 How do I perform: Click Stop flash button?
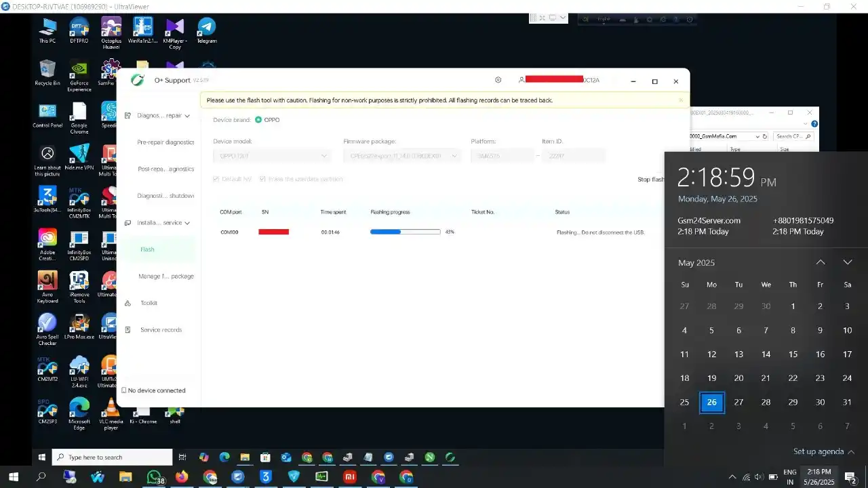(x=650, y=180)
